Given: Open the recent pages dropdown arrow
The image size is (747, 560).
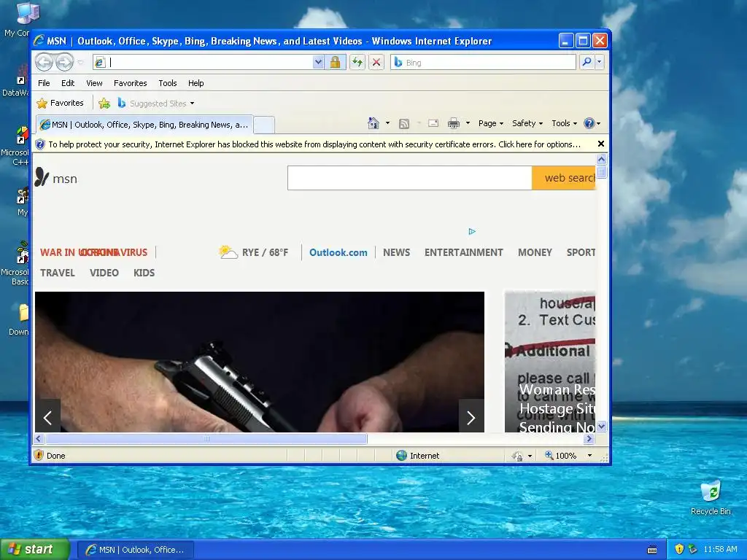Looking at the screenshot, I should click(x=80, y=63).
